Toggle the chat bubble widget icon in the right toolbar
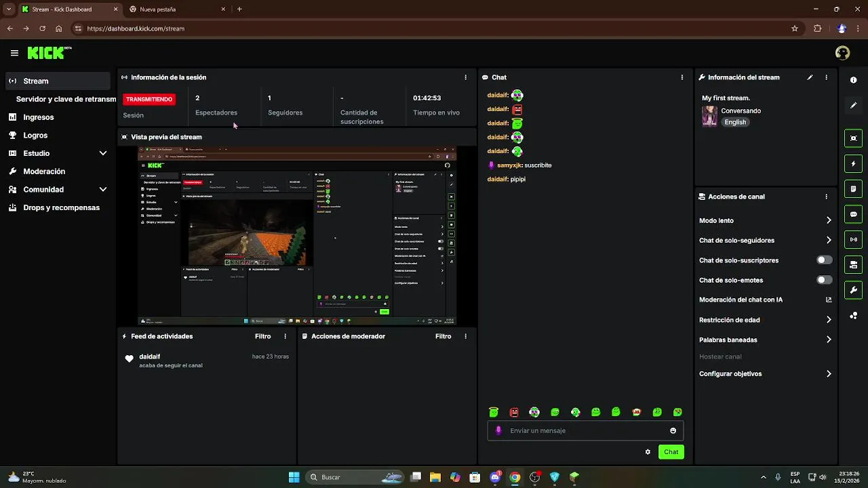868x488 pixels. 853,214
